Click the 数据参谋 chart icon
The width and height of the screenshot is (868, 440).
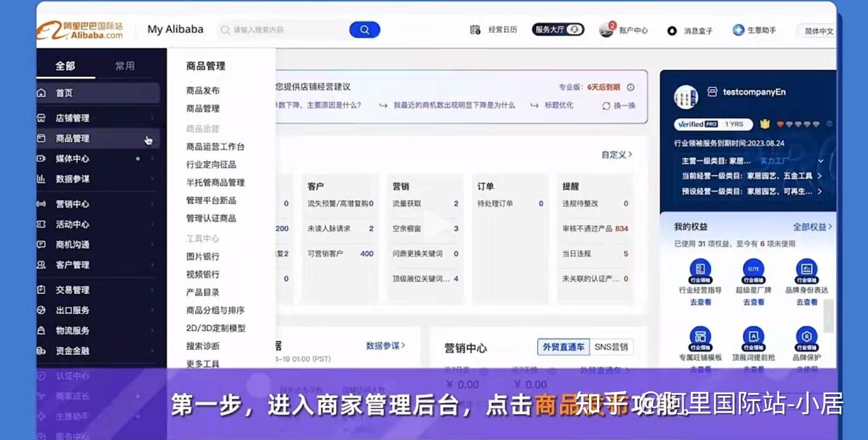pyautogui.click(x=41, y=179)
